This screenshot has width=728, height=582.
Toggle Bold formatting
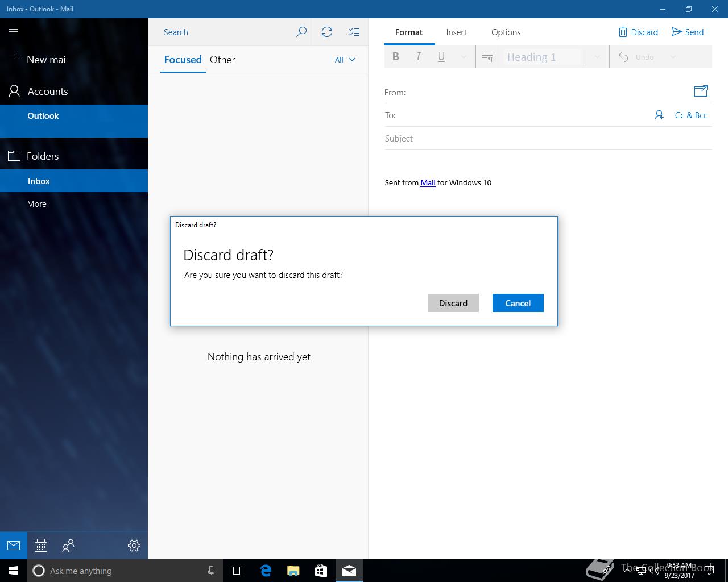396,57
